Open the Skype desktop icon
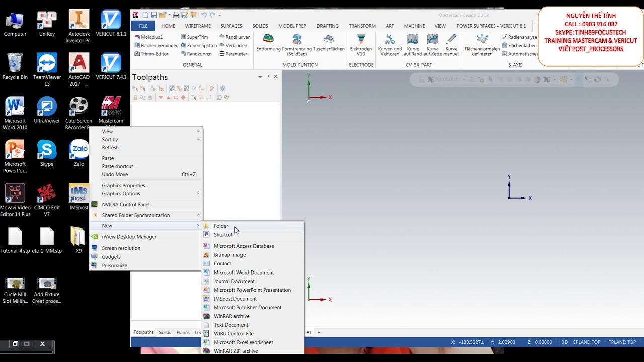Image resolution: width=644 pixels, height=362 pixels. [47, 153]
